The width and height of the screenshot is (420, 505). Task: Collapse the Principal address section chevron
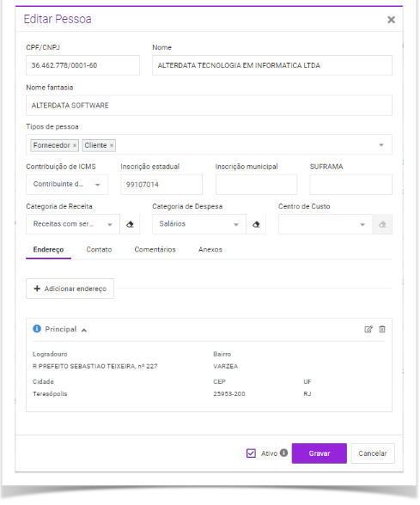tap(84, 330)
